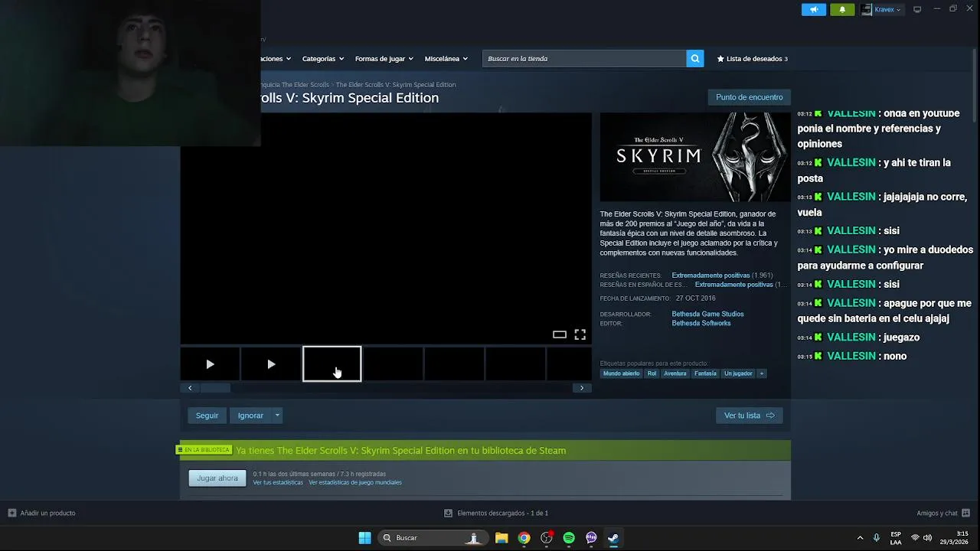Select the highlighted third media thumbnail
980x551 pixels.
point(332,364)
